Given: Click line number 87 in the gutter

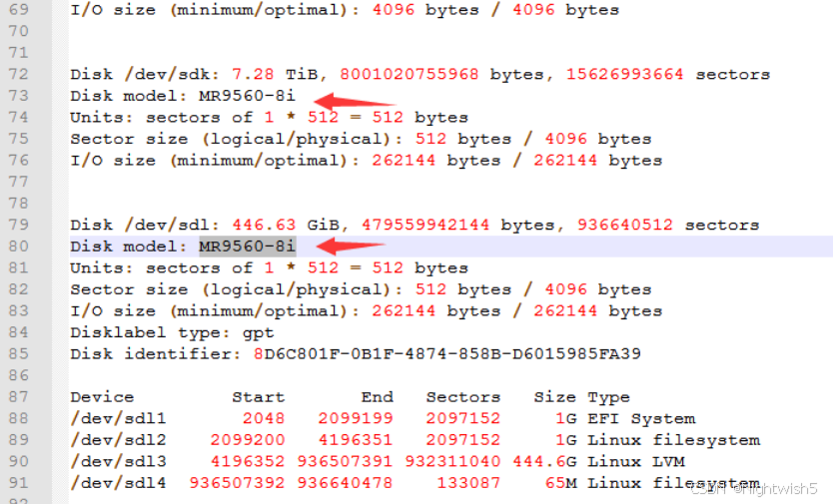Looking at the screenshot, I should click(x=18, y=397).
